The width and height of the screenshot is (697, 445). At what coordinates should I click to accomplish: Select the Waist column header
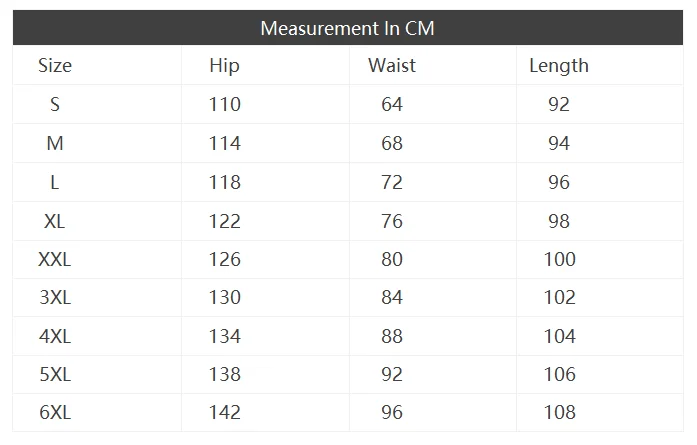tap(391, 66)
